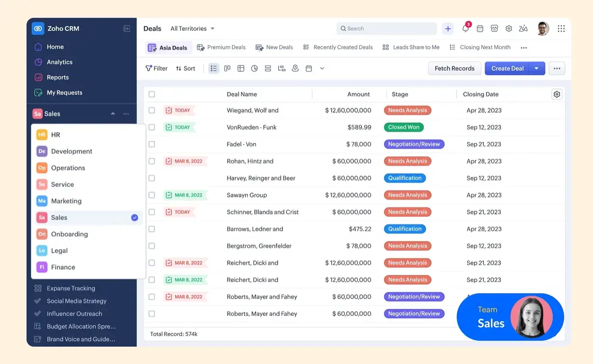Click the Qualification badge for Harvey row
The width and height of the screenshot is (593, 364).
tap(405, 178)
